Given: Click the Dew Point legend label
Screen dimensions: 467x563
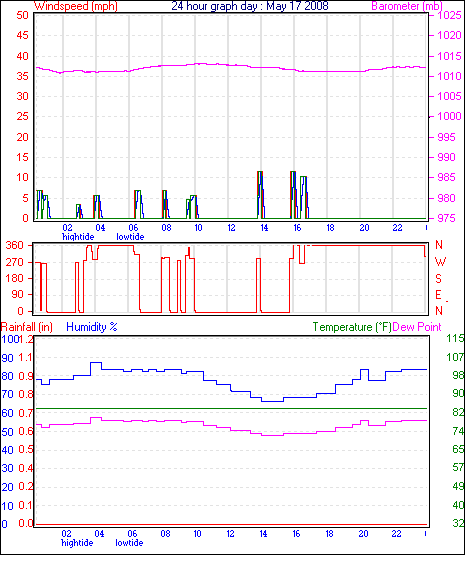Looking at the screenshot, I should click(417, 327).
